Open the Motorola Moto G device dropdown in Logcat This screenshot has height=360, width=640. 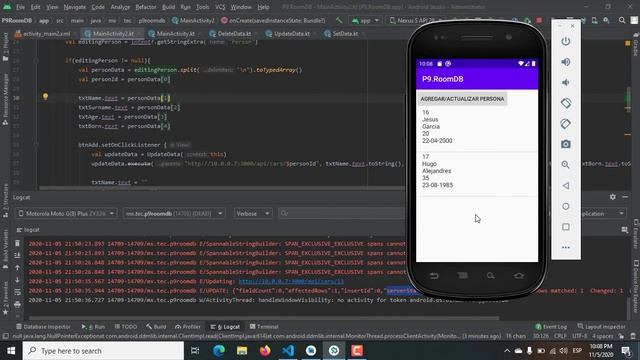[67, 213]
